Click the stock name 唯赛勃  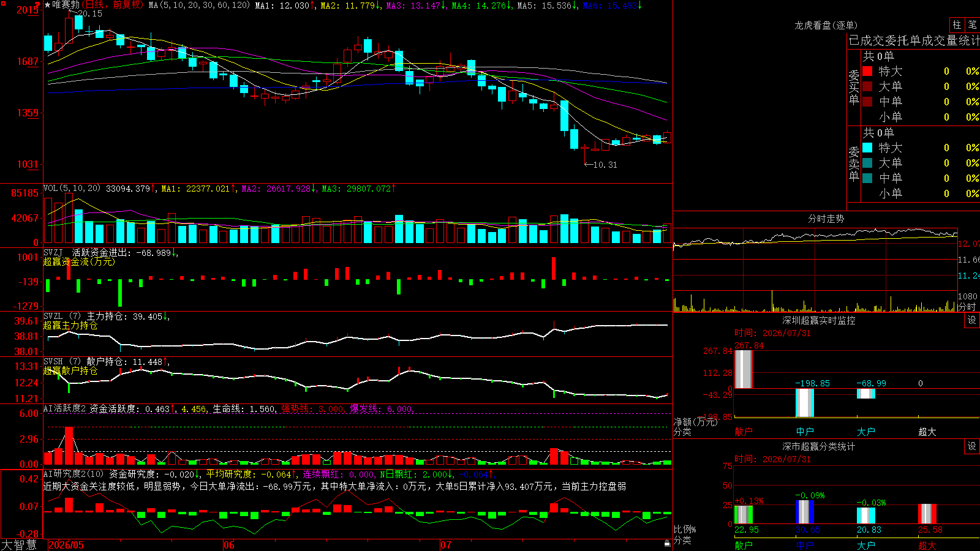point(66,5)
